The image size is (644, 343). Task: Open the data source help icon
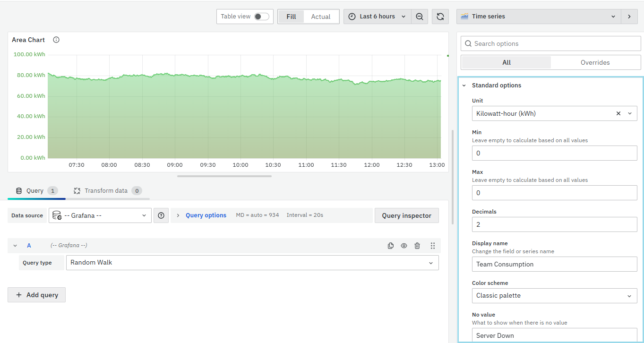(x=161, y=215)
